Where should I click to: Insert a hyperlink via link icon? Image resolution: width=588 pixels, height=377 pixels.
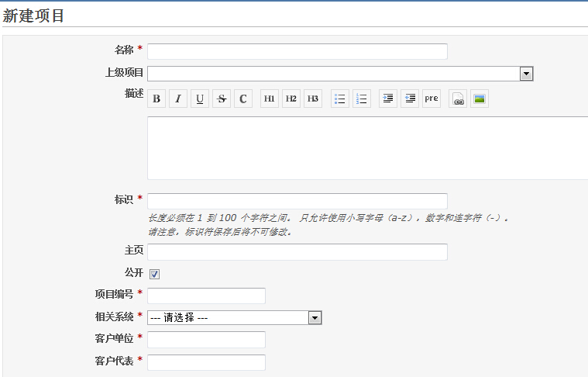[x=458, y=99]
